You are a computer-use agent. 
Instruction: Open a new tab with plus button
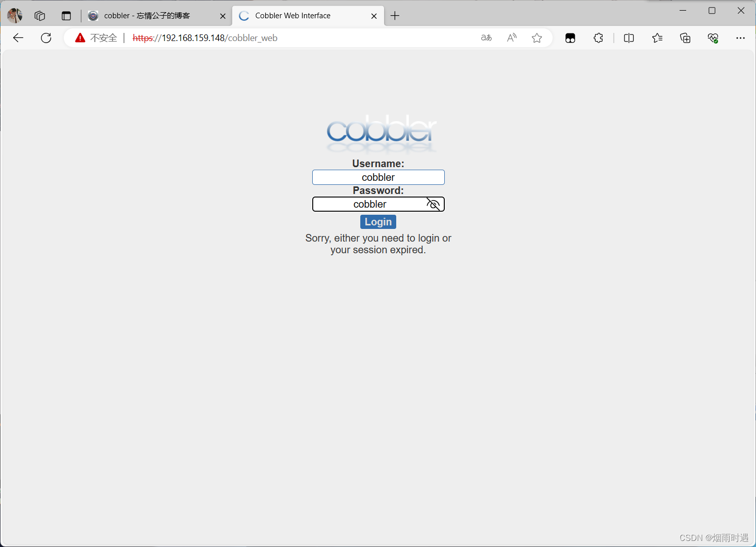pos(395,16)
